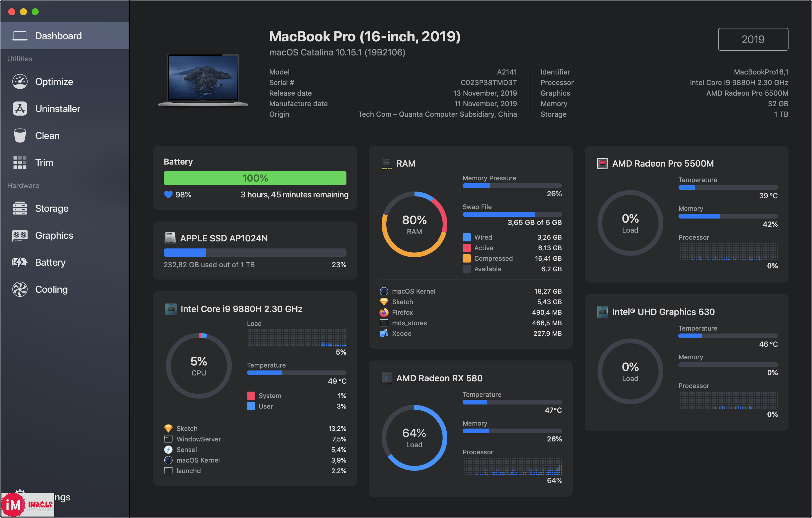Viewport: 812px width, 518px height.
Task: Click the Radeon Pro 5500M 39 °C temperature value
Action: click(x=768, y=196)
